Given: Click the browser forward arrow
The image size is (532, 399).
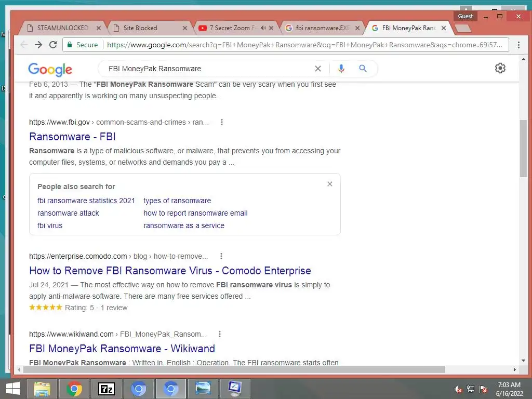Looking at the screenshot, I should [38, 45].
